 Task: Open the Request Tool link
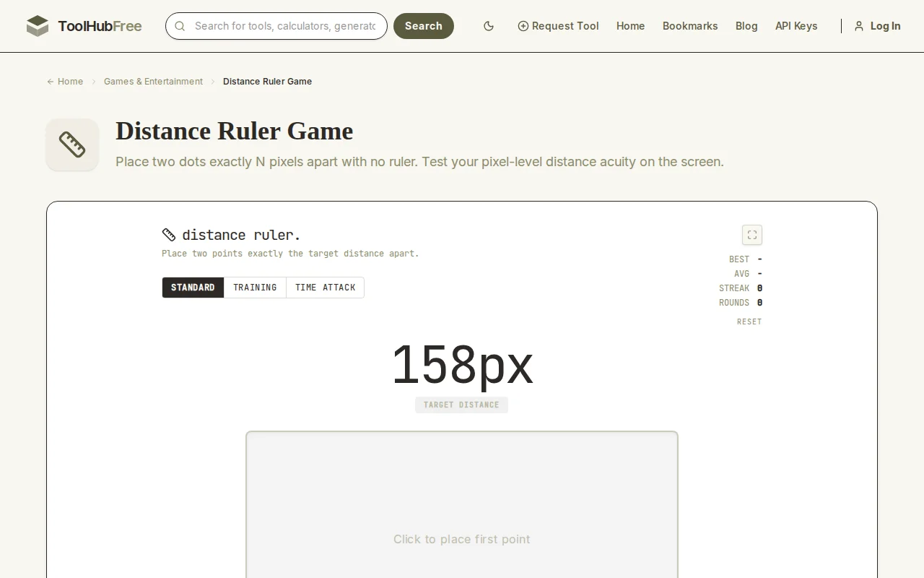(558, 26)
